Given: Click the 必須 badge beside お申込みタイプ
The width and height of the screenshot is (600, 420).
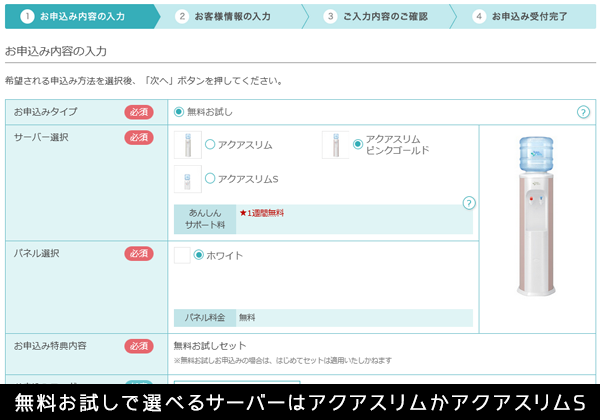Looking at the screenshot, I should pos(139,112).
